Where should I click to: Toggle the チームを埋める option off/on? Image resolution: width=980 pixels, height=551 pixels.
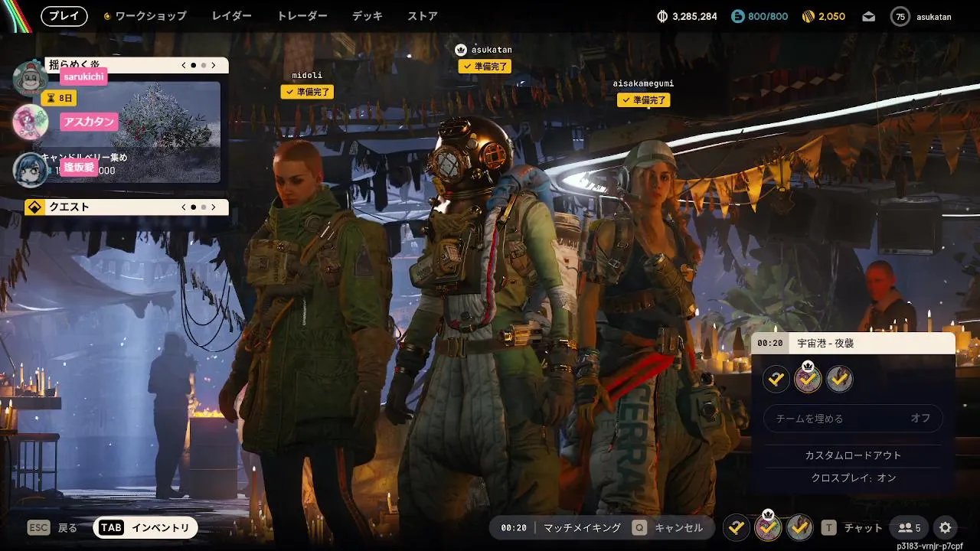854,419
